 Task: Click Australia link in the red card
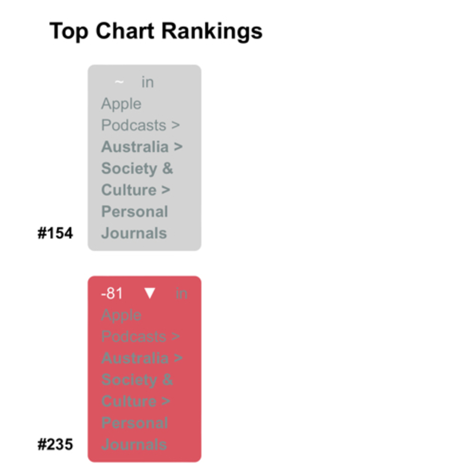[x=135, y=358]
